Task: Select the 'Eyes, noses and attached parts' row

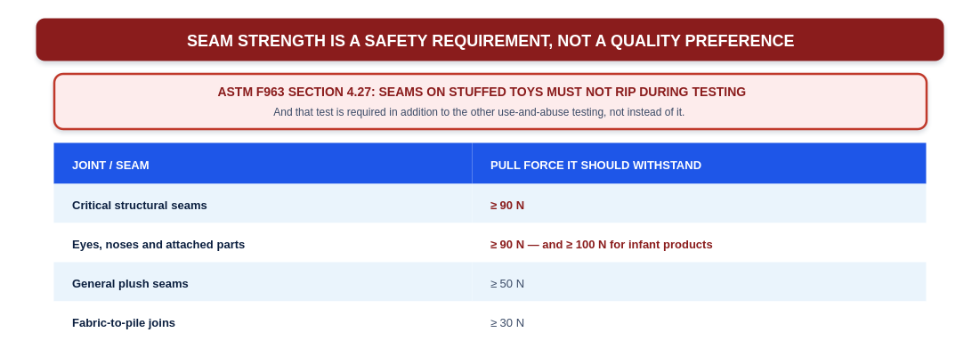Action: [x=490, y=245]
